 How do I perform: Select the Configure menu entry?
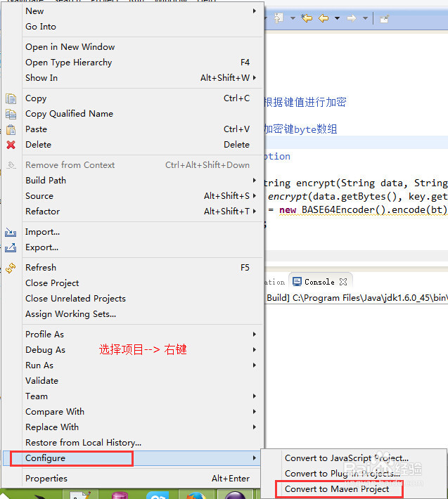(133, 458)
